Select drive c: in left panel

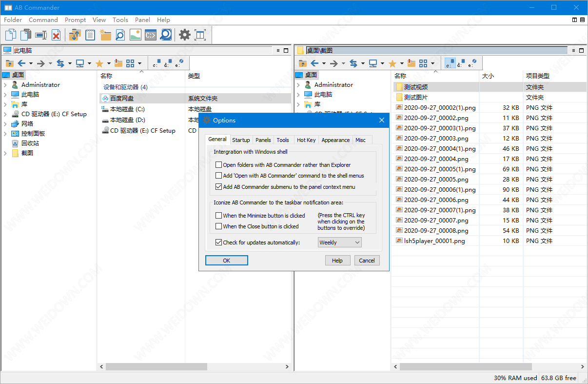click(156, 63)
